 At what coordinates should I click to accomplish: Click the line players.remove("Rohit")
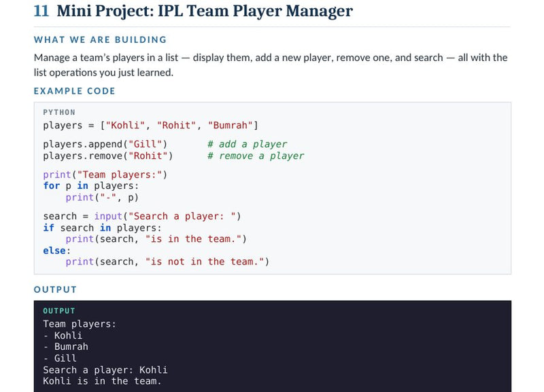point(108,156)
